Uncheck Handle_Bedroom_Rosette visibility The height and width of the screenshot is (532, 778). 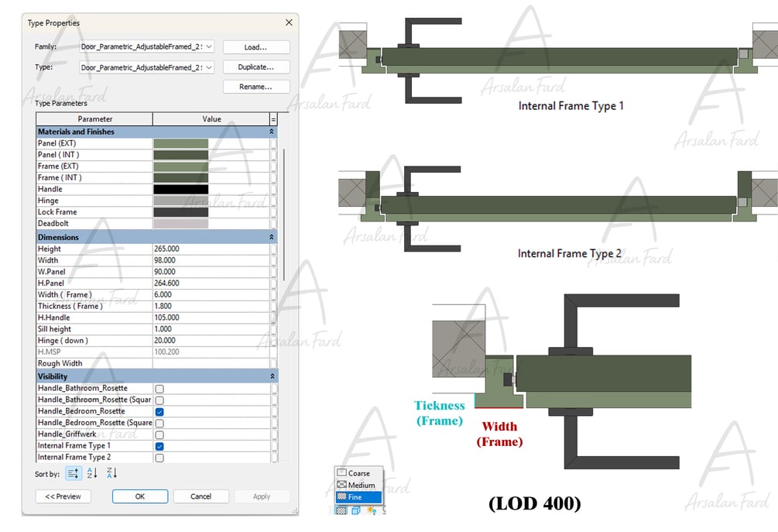coord(159,411)
